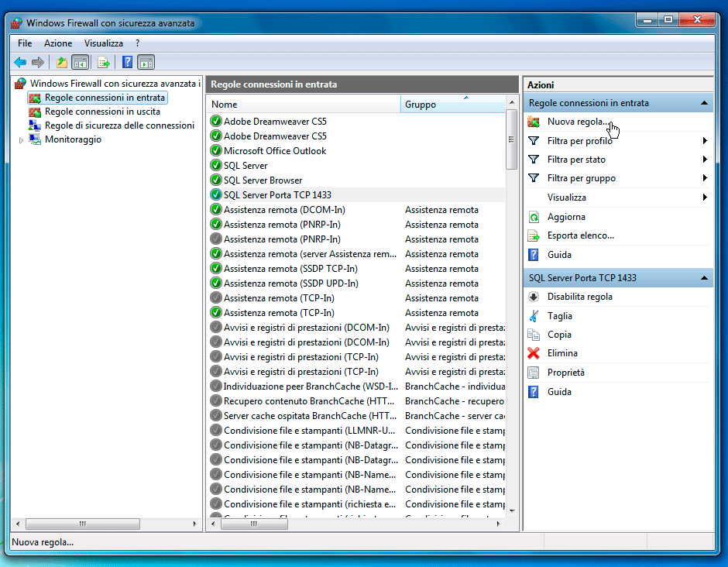Screen dimensions: 728x567
Task: Click the rules list scroll right arrow
Action: pyautogui.click(x=498, y=524)
